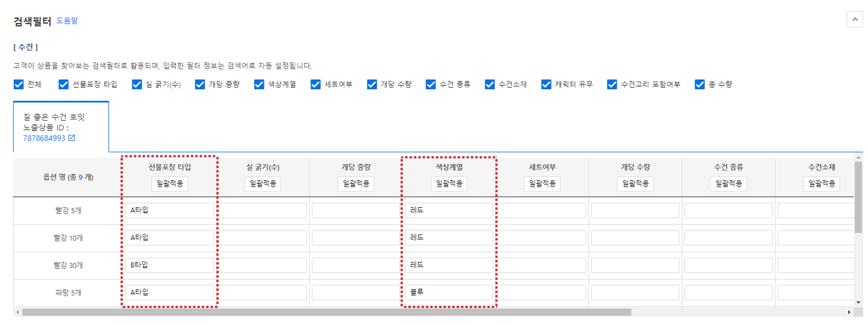Uncheck the 선물포장 타입 filter checkbox
This screenshot has width=868, height=325.
click(64, 84)
